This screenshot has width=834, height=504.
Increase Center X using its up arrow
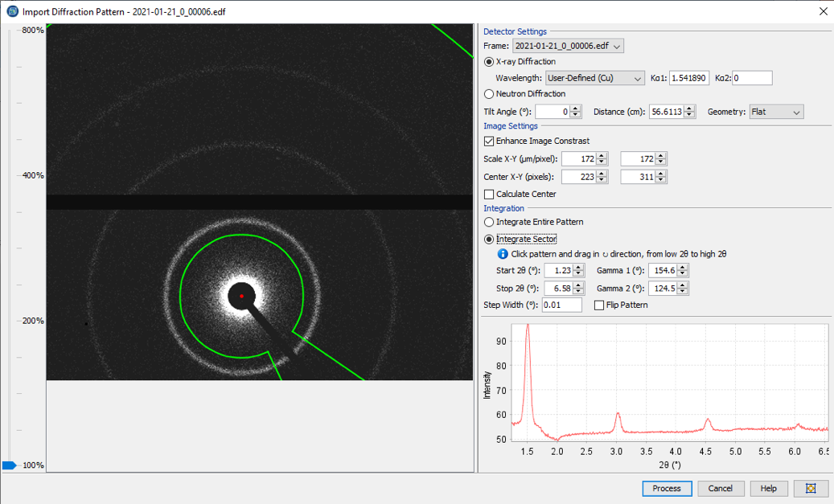pos(602,174)
